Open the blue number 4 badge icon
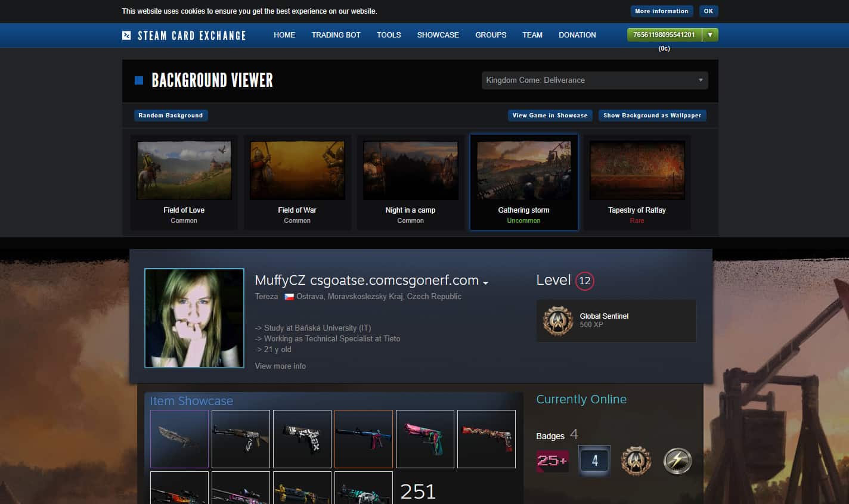 594,461
